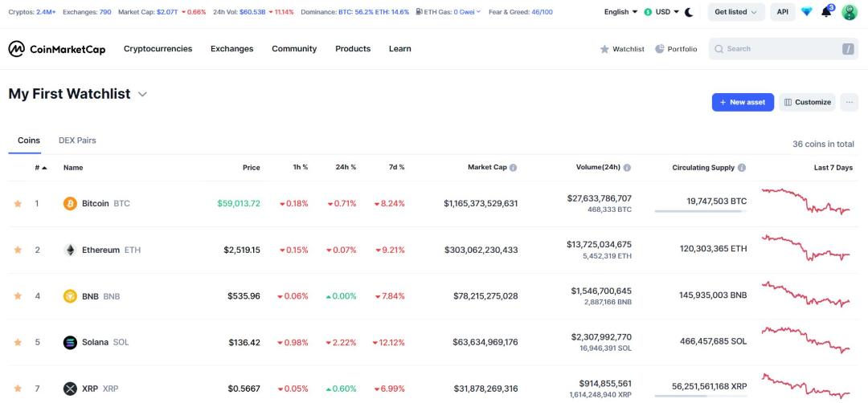Image resolution: width=868 pixels, height=403 pixels.
Task: Click the API button
Action: [782, 11]
